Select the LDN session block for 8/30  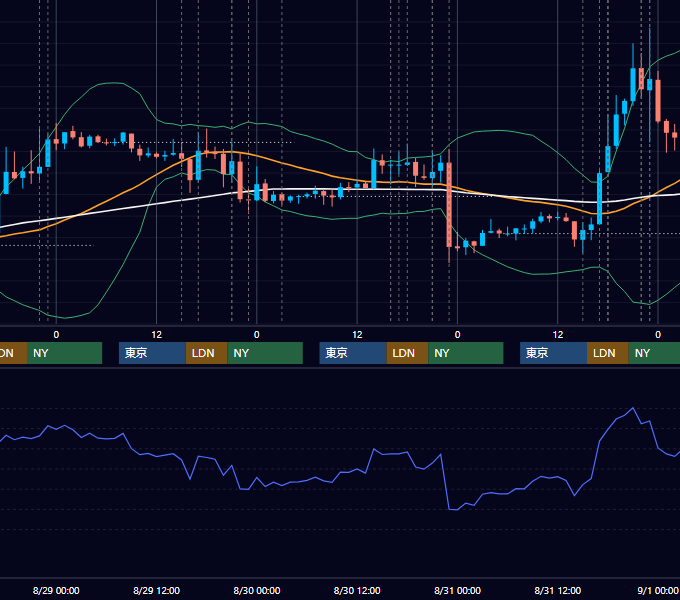pos(407,353)
